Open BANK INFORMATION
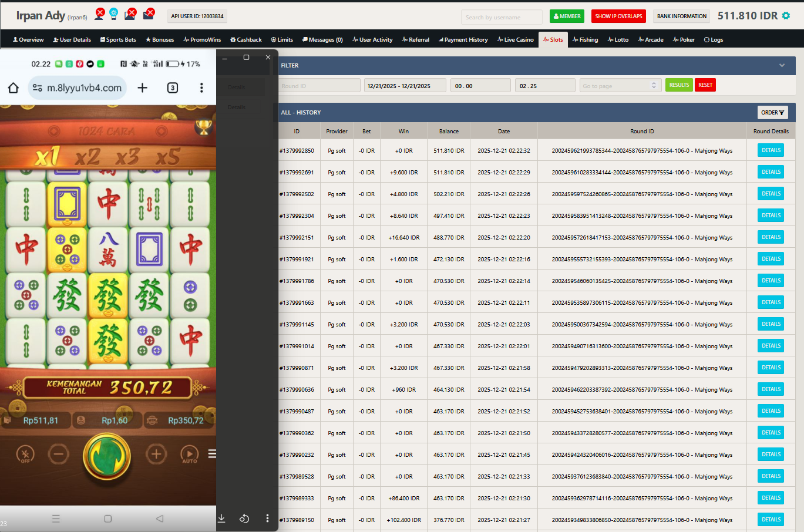Screen dimensions: 804x532 pyautogui.click(x=681, y=16)
